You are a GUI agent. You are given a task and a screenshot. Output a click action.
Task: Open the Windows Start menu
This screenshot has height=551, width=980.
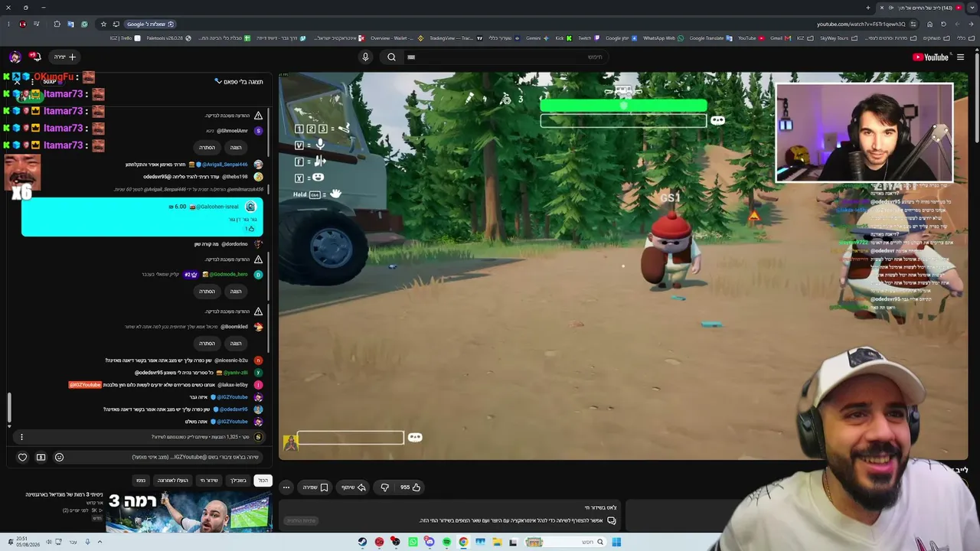click(x=616, y=542)
